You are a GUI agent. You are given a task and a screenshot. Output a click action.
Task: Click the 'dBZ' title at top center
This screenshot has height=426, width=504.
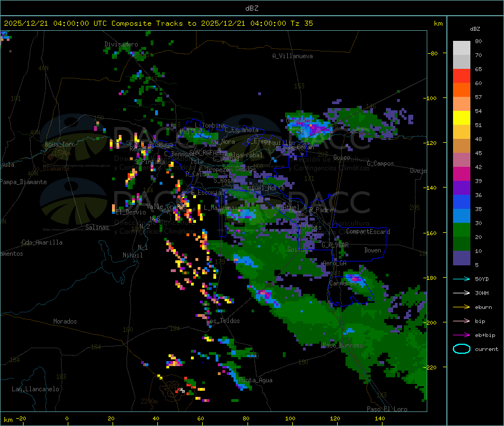point(251,8)
